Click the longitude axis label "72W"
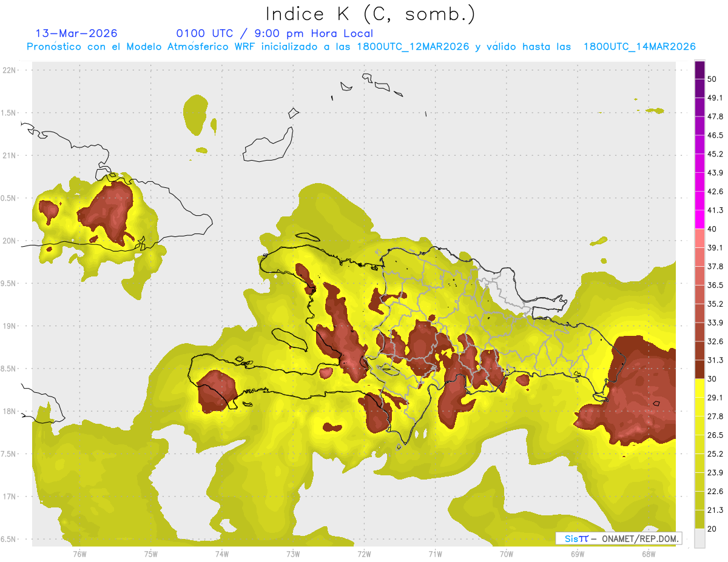 click(364, 554)
